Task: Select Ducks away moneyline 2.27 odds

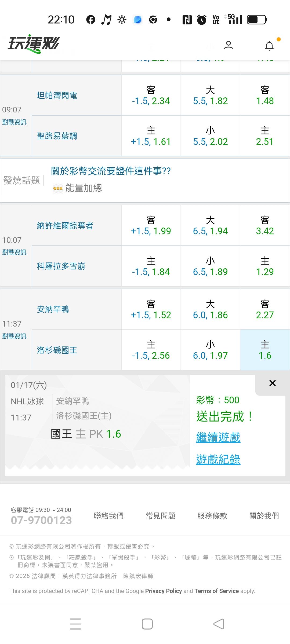Action: (265, 309)
